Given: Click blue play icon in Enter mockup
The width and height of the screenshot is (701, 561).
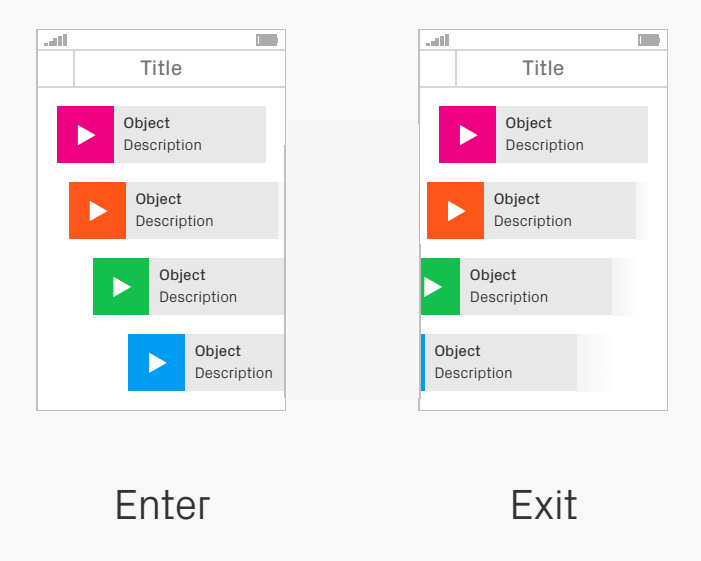Looking at the screenshot, I should tap(156, 363).
